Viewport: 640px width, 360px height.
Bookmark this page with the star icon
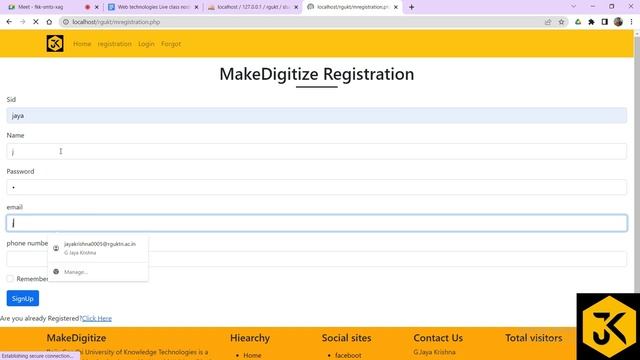point(561,22)
